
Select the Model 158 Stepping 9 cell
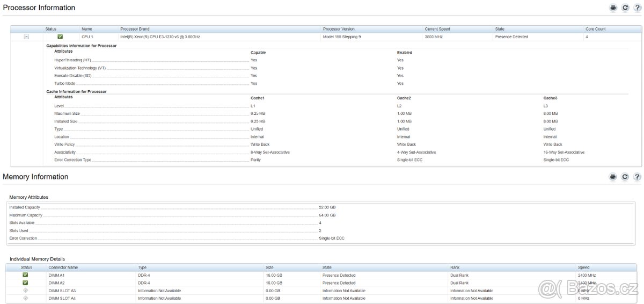coord(342,37)
